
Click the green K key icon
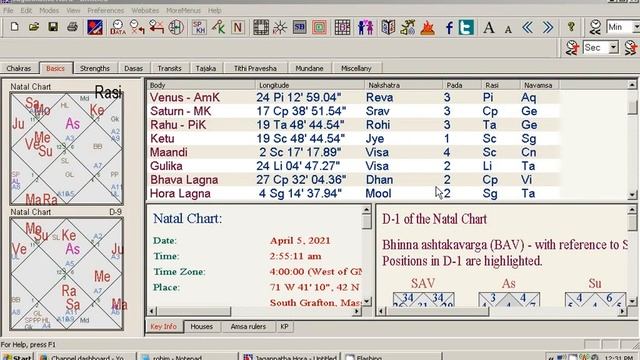click(218, 27)
